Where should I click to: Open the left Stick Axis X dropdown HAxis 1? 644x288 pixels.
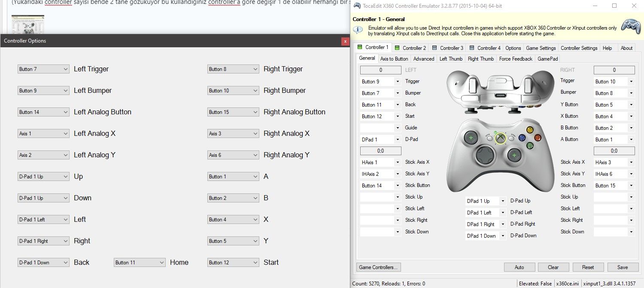tap(380, 162)
